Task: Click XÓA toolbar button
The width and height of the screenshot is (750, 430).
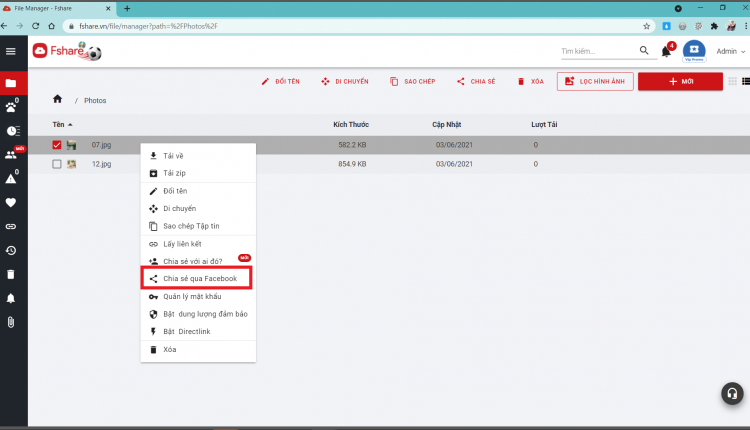Action: [x=530, y=81]
